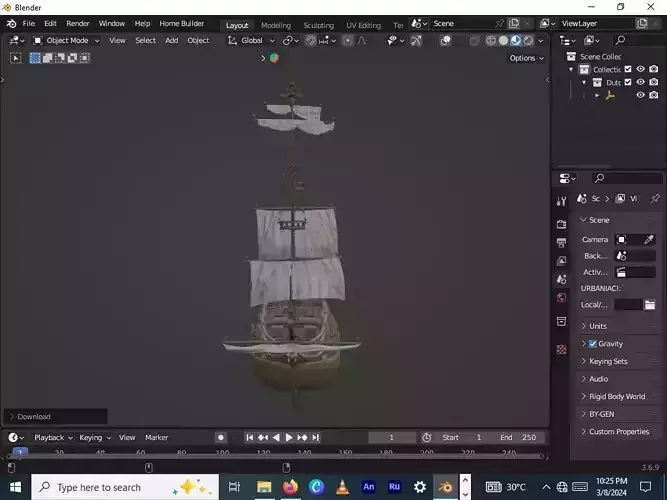Expand the Custom Properties panel
667x500 pixels.
pyautogui.click(x=619, y=432)
